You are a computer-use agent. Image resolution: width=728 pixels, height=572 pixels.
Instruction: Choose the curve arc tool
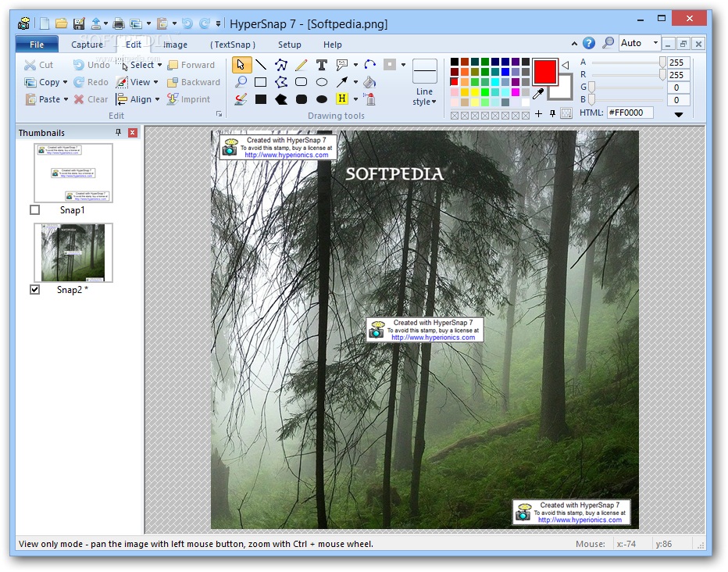pos(370,65)
